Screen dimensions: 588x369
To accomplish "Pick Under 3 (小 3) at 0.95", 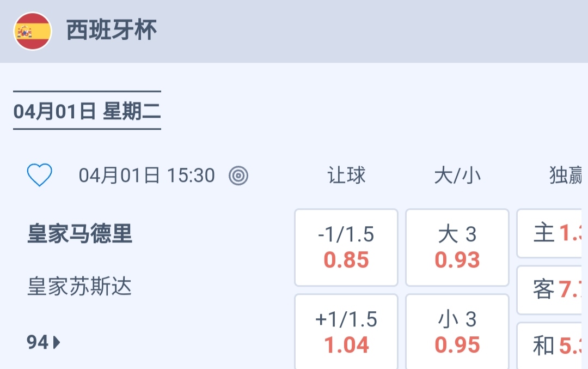I will tap(457, 332).
